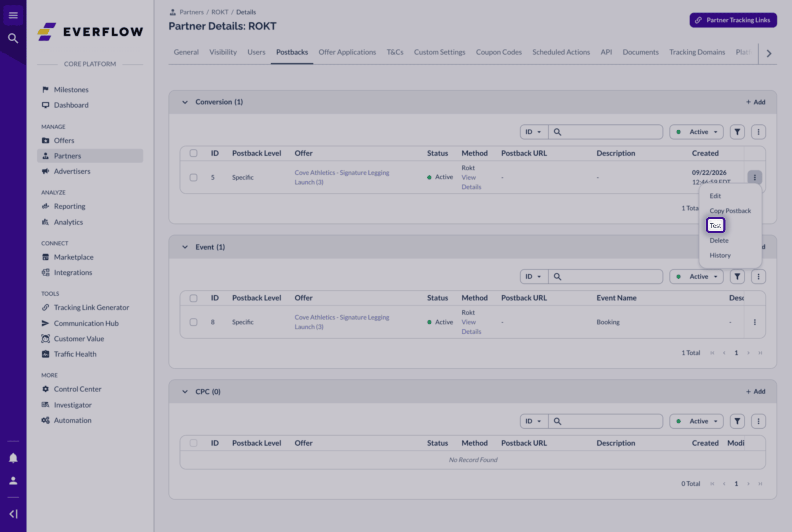The height and width of the screenshot is (532, 792).
Task: Open ID search-field dropdown in CPC section
Action: (x=534, y=421)
